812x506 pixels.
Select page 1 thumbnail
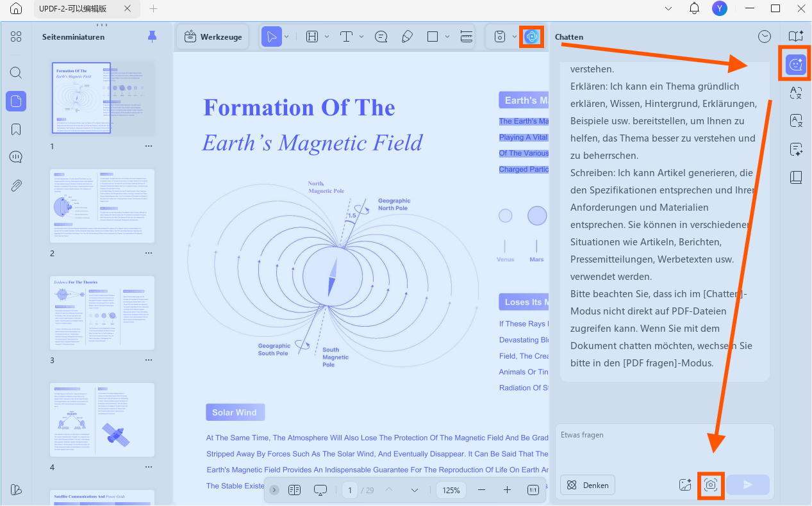(103, 98)
